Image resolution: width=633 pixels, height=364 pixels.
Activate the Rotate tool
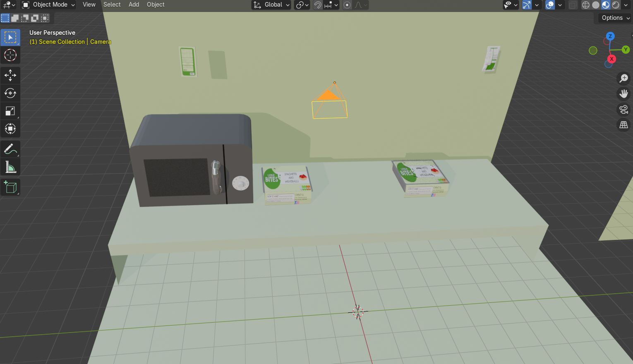click(10, 93)
